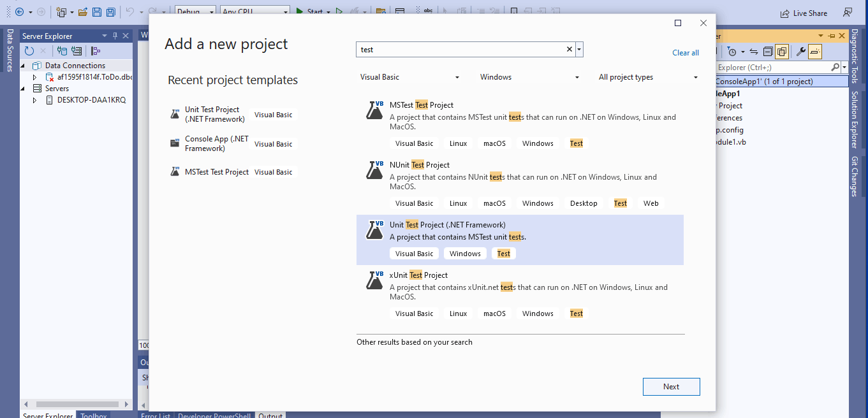Click the Undo arrow icon
Screen dimensions: 868x418
tap(129, 12)
